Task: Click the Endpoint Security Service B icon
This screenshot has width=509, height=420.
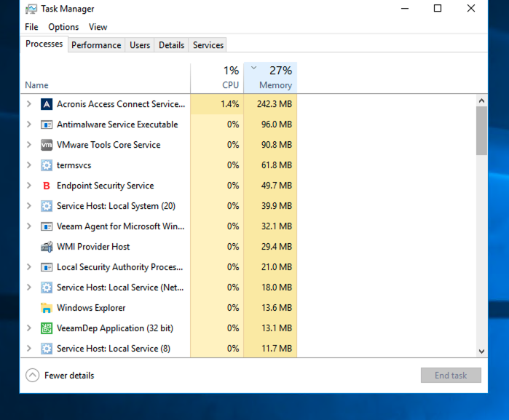Action: point(47,186)
